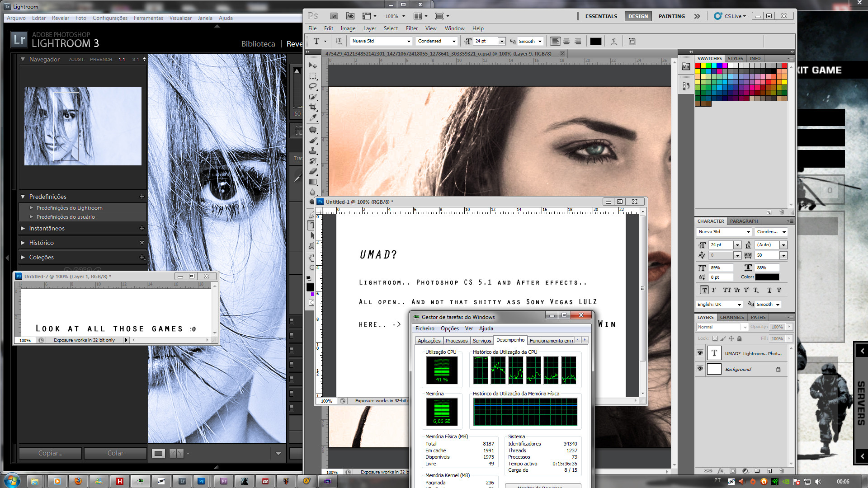Click Copiar button in Lightroom
The image size is (868, 488).
point(50,453)
